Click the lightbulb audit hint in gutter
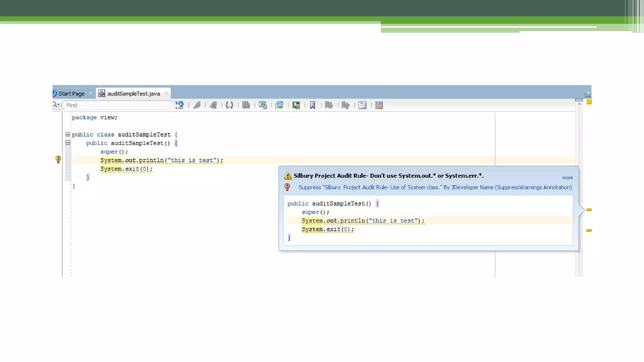The height and width of the screenshot is (362, 644). click(58, 159)
